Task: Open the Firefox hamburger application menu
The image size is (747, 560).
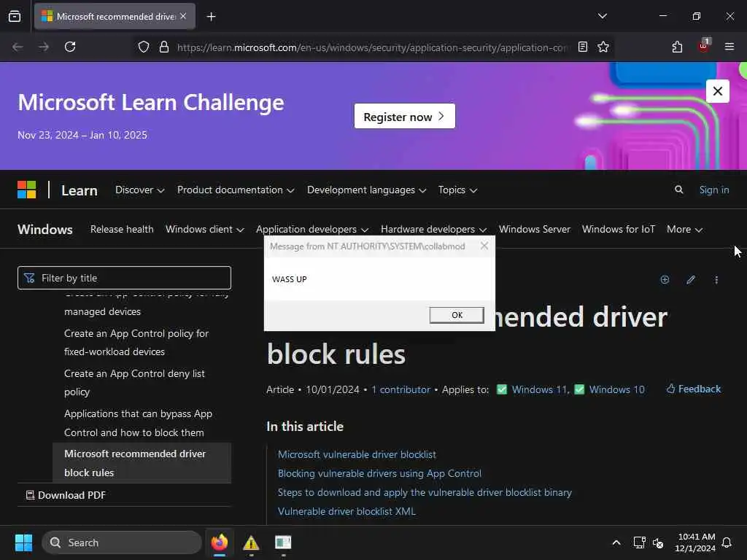Action: coord(729,47)
